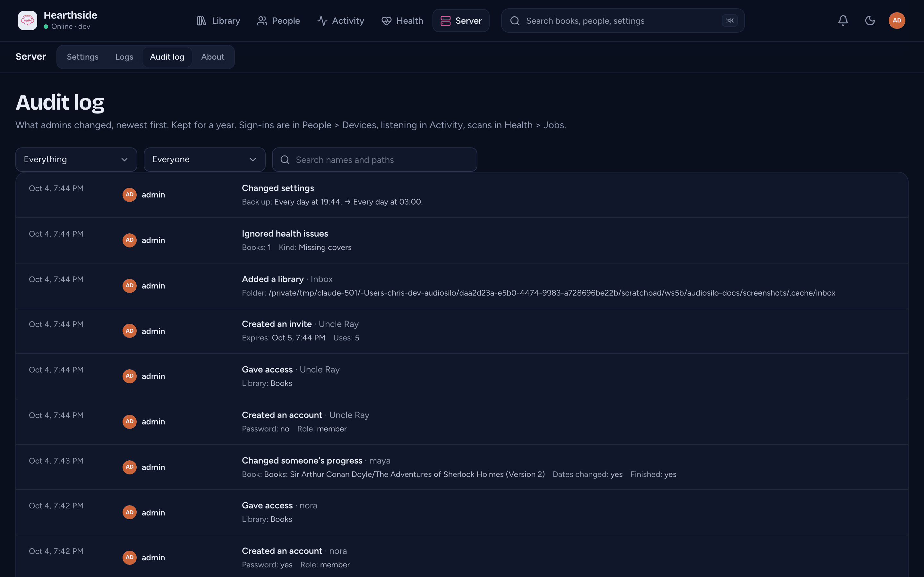Image resolution: width=924 pixels, height=577 pixels.
Task: Focus the Search names and paths field
Action: pos(374,160)
